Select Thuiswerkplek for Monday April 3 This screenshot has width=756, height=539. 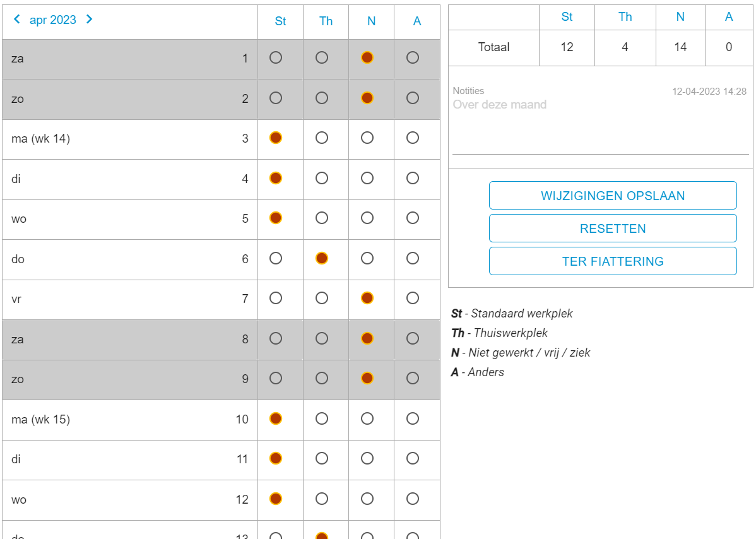pos(322,138)
